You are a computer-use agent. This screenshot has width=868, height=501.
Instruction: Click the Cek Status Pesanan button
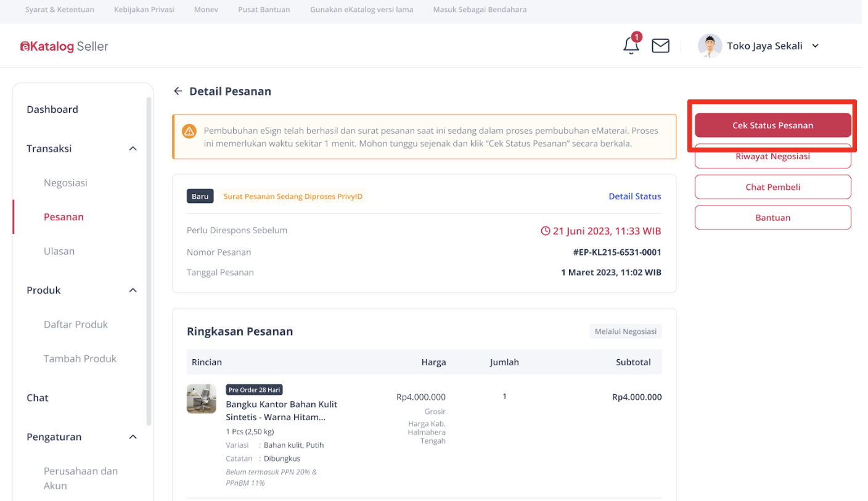[x=772, y=125]
